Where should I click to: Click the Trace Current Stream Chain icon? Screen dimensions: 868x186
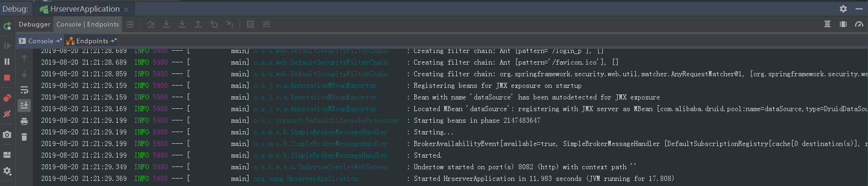[x=266, y=24]
